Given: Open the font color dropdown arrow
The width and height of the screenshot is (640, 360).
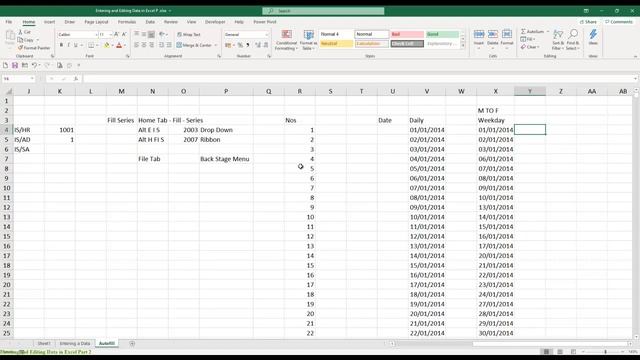Looking at the screenshot, I should (x=125, y=45).
